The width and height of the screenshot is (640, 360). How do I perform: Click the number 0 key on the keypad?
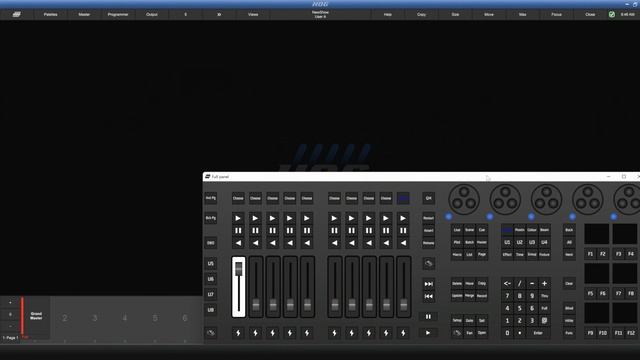pyautogui.click(x=507, y=333)
